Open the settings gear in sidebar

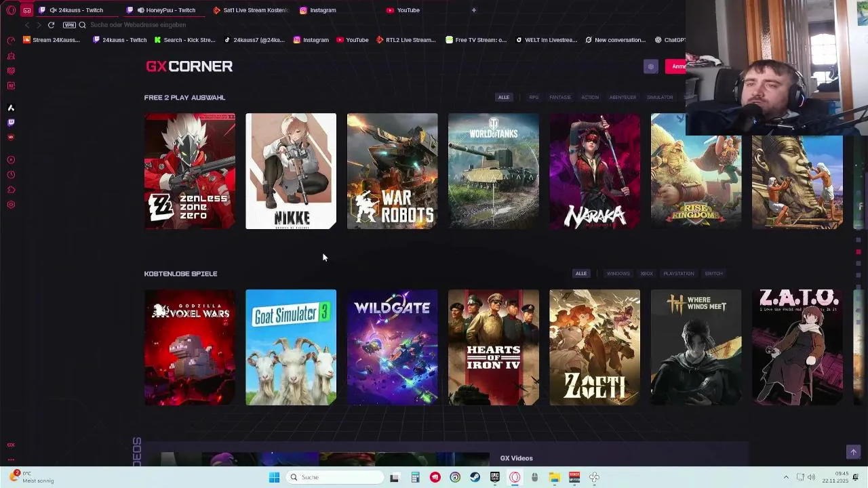point(11,205)
